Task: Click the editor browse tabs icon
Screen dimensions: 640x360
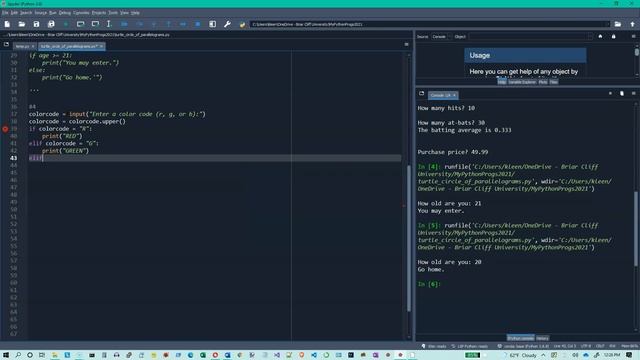Action: coord(6,44)
